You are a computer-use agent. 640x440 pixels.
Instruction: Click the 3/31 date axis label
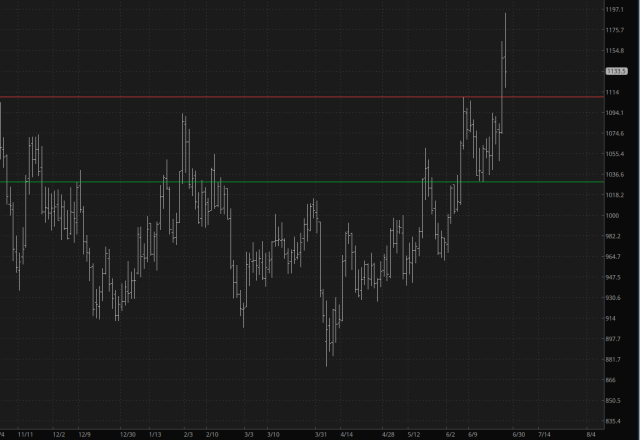click(321, 435)
